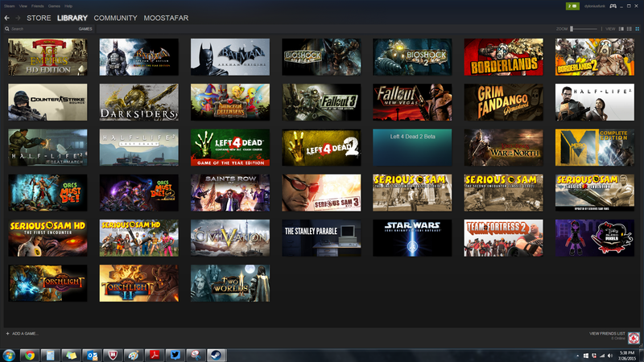Open the Windows Start orb

click(9, 355)
